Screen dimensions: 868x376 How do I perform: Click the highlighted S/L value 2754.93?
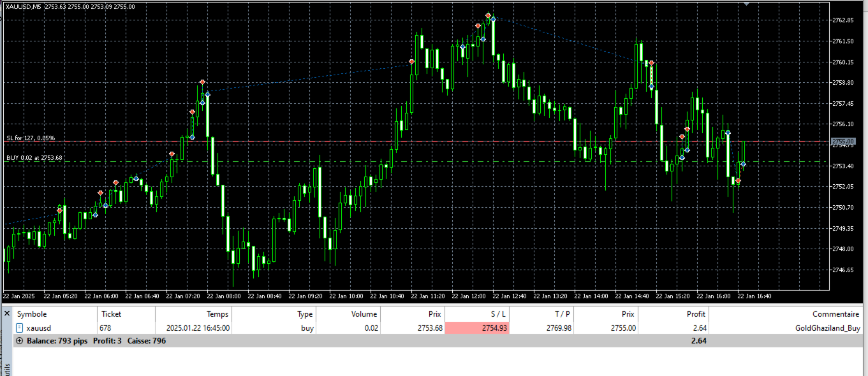click(x=478, y=328)
